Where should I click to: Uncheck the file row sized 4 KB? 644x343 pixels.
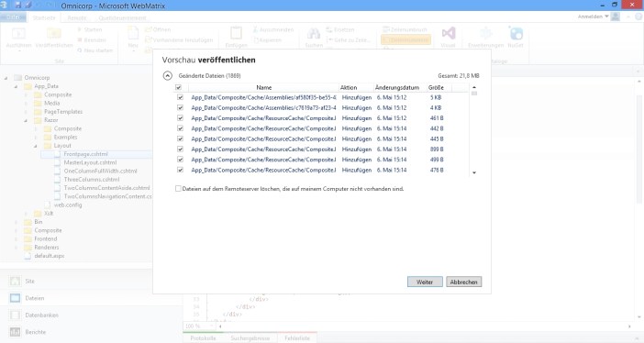coord(181,107)
